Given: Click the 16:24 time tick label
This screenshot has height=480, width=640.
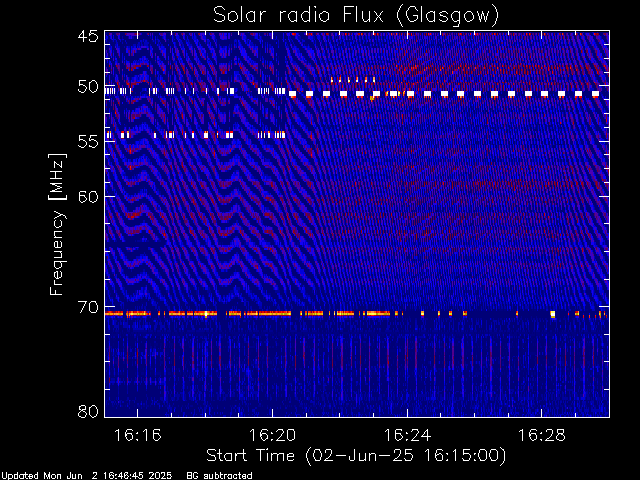Looking at the screenshot, I should coord(407,435).
